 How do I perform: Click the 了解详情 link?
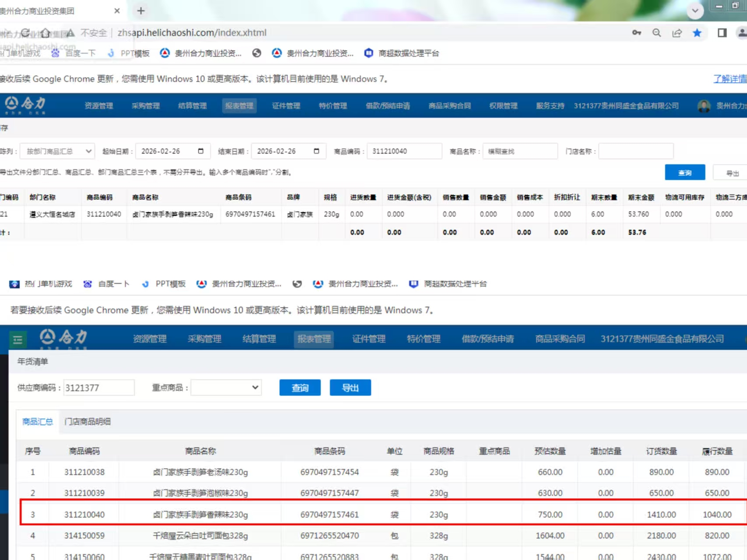click(x=729, y=79)
